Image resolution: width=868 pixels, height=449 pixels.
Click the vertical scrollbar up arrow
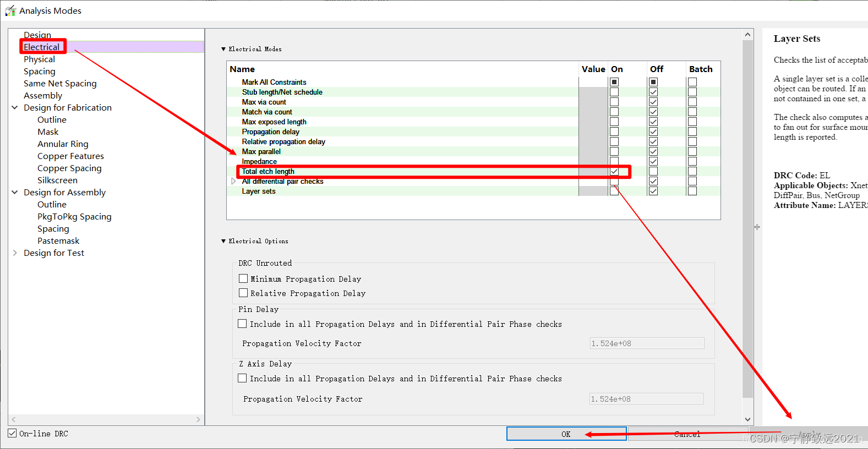tap(747, 35)
